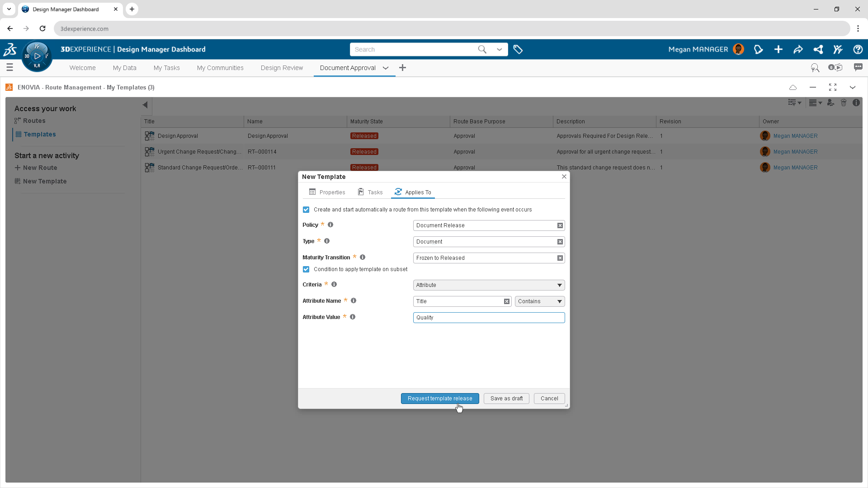
Task: Click Request template release button
Action: coord(439,399)
